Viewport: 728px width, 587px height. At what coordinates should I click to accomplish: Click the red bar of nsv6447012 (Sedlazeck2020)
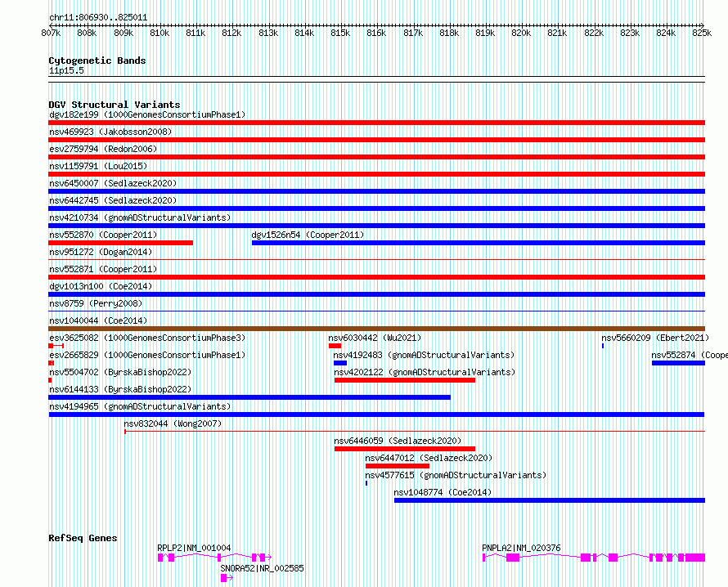tap(398, 466)
